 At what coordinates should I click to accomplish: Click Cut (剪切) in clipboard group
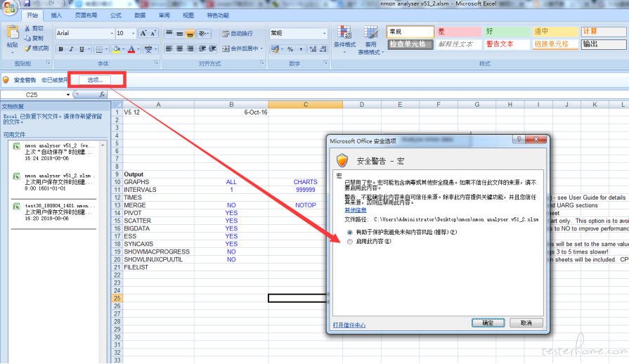(34, 28)
